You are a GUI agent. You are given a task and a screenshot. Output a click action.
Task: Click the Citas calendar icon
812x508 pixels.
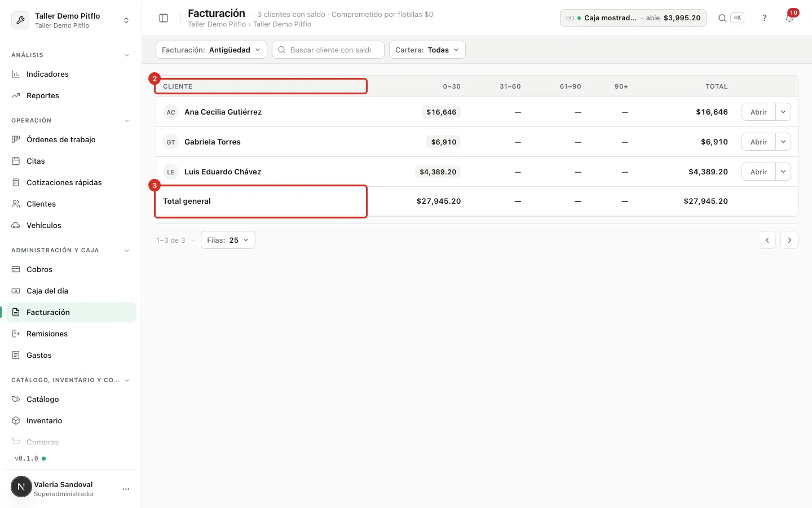point(16,161)
